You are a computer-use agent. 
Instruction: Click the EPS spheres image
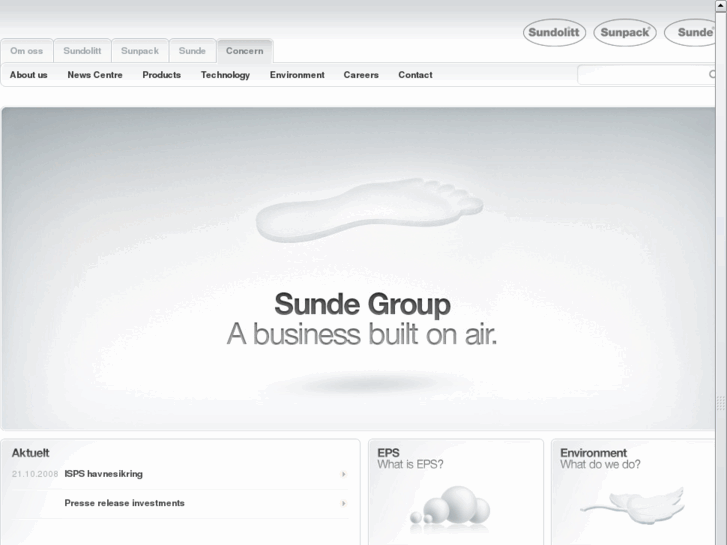tap(450, 508)
